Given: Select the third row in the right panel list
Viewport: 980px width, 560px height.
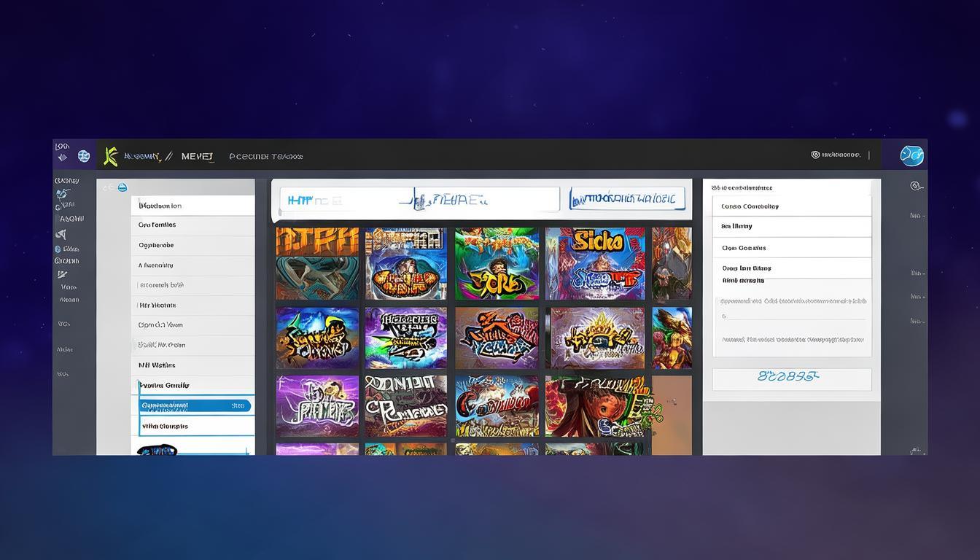Looking at the screenshot, I should 791,248.
